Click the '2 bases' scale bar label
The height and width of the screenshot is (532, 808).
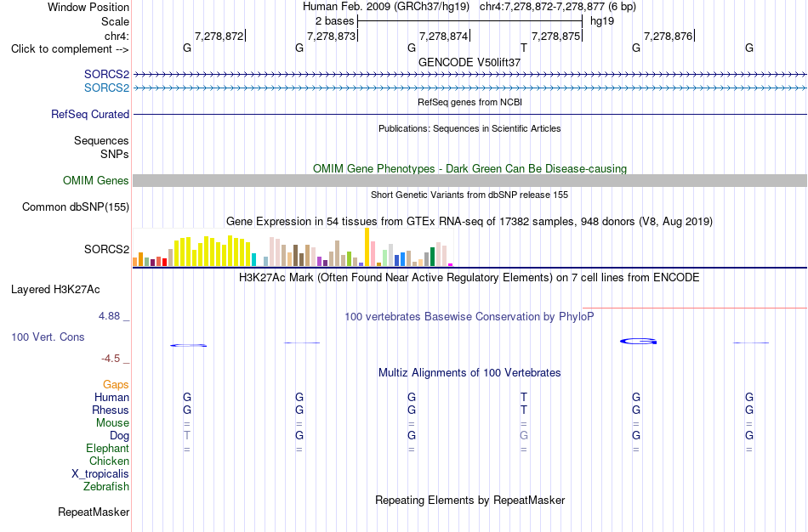pos(335,21)
